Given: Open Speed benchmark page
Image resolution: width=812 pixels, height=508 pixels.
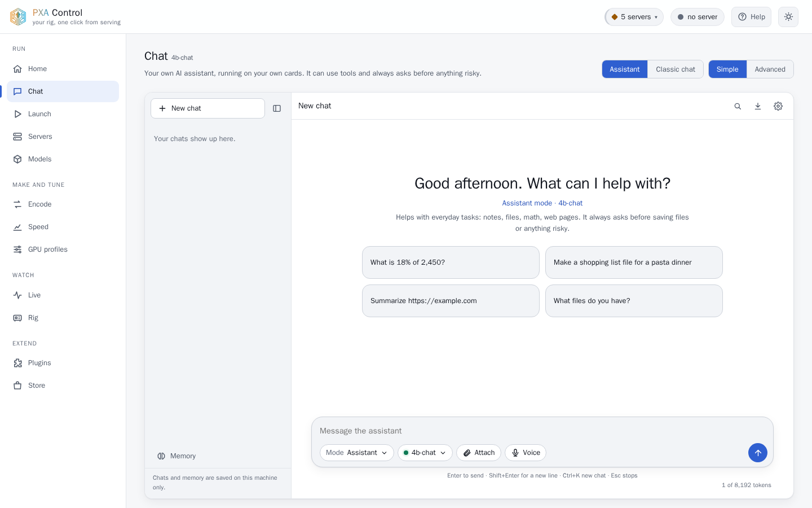Looking at the screenshot, I should tap(63, 227).
